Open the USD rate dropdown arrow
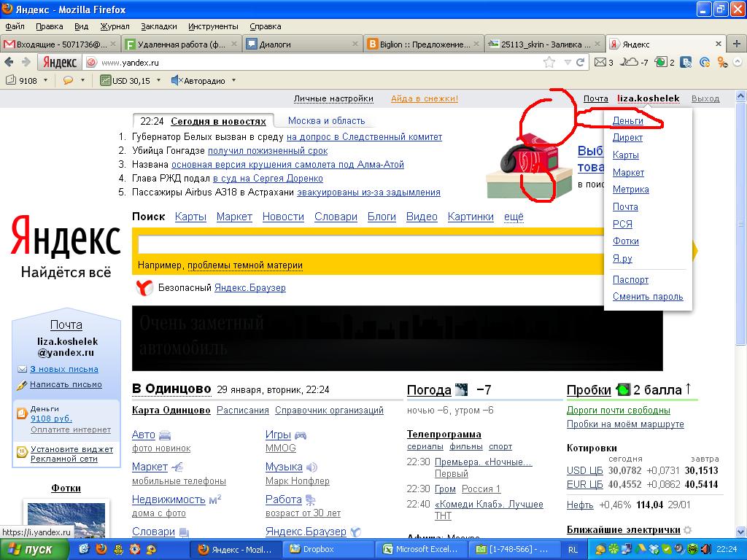The width and height of the screenshot is (747, 560). point(158,80)
